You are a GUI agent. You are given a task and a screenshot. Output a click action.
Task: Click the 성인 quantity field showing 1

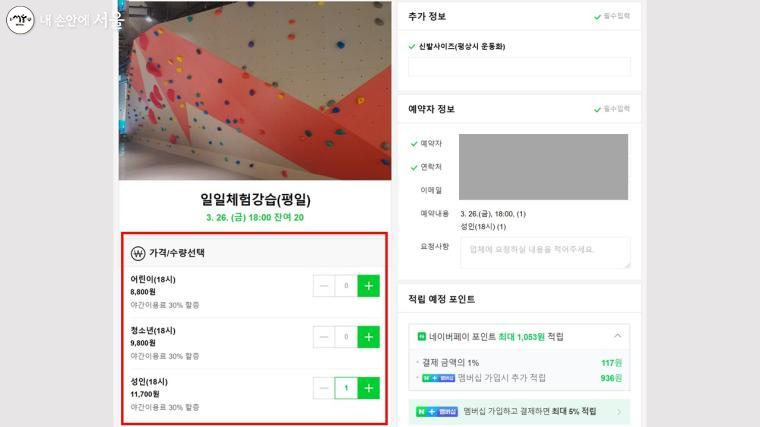(x=346, y=388)
